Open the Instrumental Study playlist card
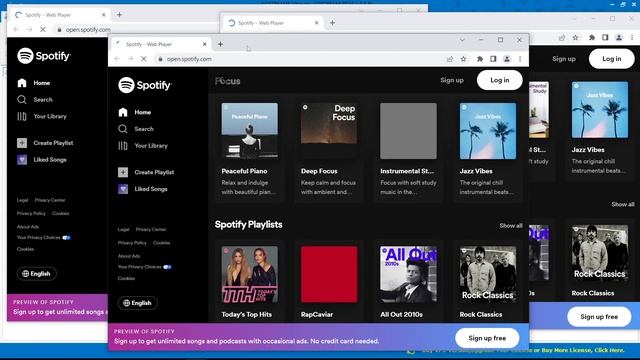Viewport: 640px width, 360px height. (x=408, y=149)
